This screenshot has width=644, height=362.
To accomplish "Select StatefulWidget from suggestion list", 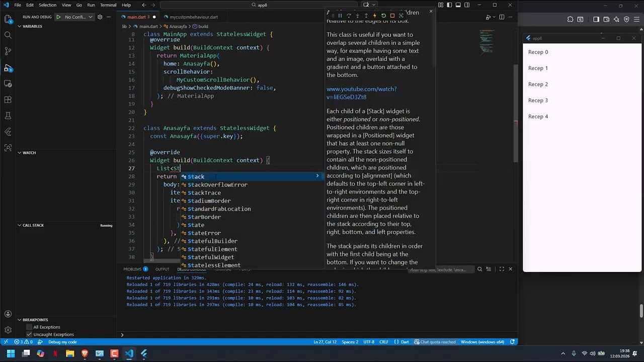I will pyautogui.click(x=210, y=257).
